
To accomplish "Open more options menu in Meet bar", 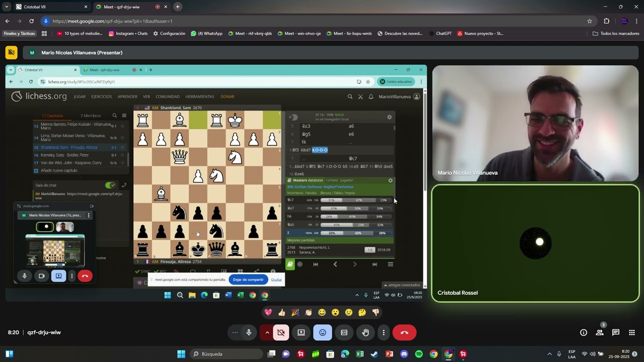I will tap(383, 332).
